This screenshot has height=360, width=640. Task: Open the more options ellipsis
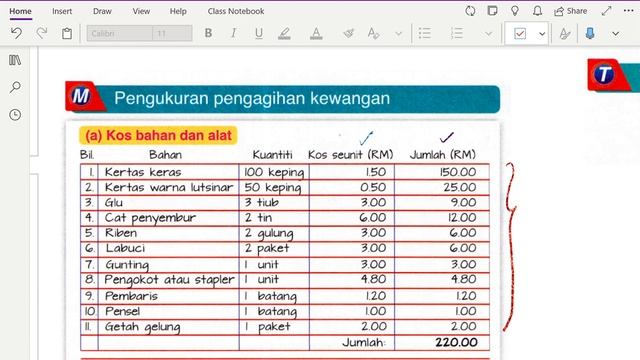(x=629, y=11)
